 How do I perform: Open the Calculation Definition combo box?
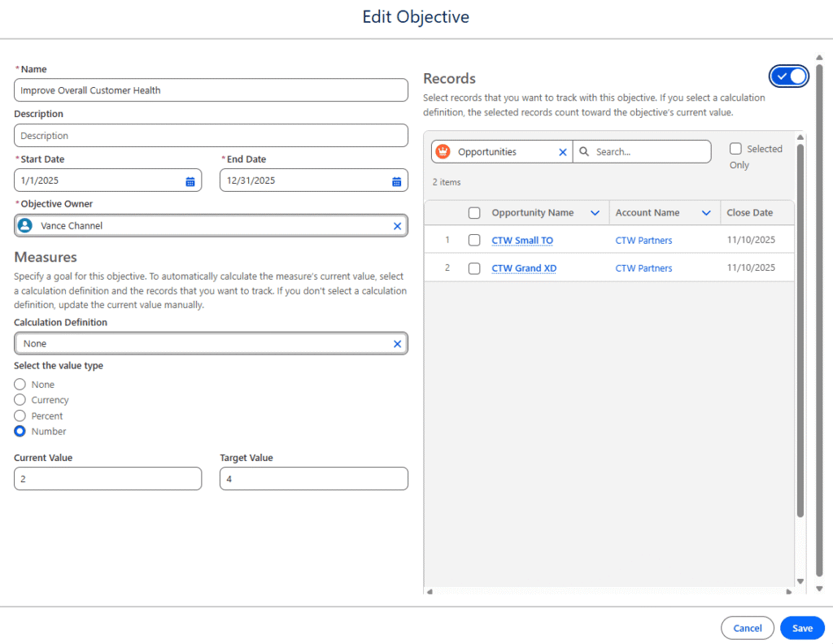coord(203,344)
